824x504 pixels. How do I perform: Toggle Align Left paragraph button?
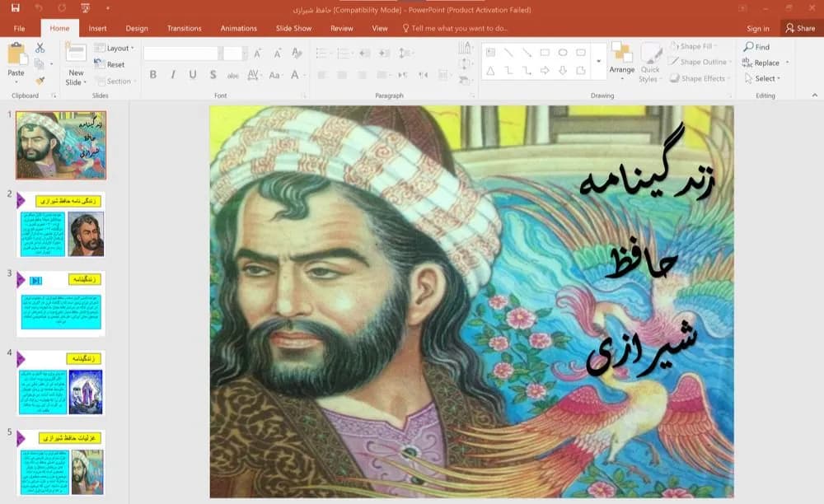click(322, 75)
